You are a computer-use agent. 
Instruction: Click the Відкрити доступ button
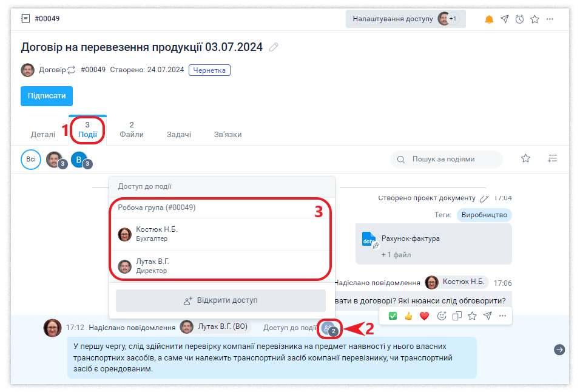[x=221, y=300]
